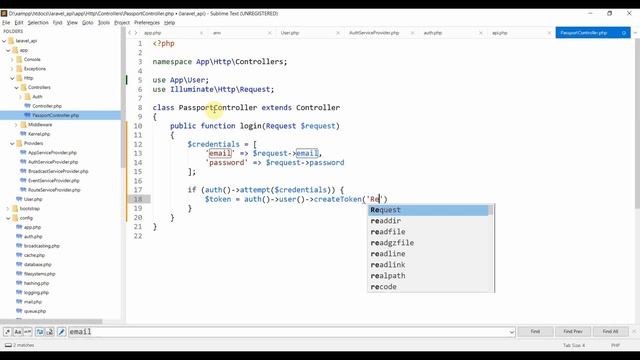The width and height of the screenshot is (640, 360).
Task: Open the Find menu
Action: coord(58,22)
